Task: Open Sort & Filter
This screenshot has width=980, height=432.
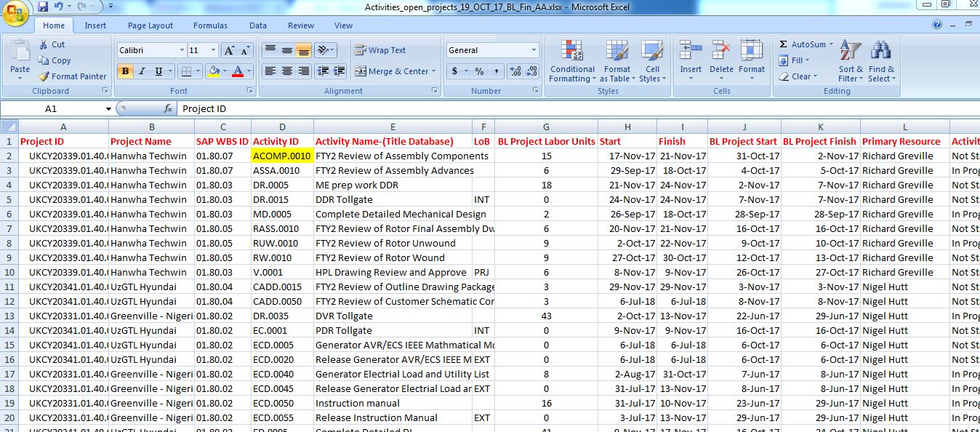Action: 850,61
